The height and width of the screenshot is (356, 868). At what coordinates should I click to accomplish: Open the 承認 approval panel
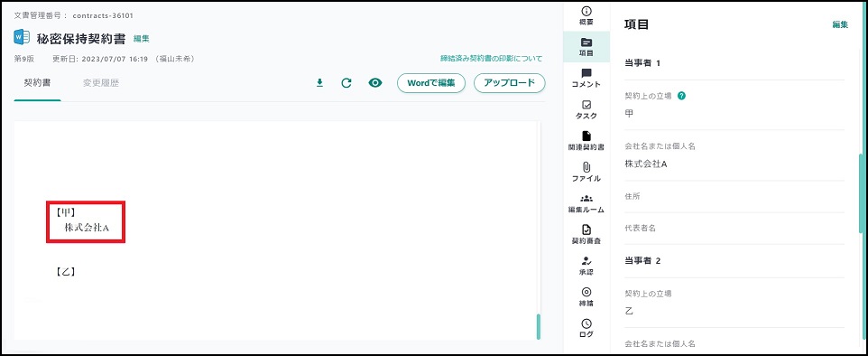586,267
